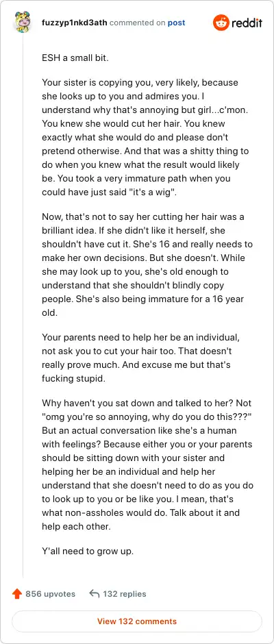274x644 pixels.
Task: Click the "Y'all need to grow up." line
Action: (x=88, y=551)
